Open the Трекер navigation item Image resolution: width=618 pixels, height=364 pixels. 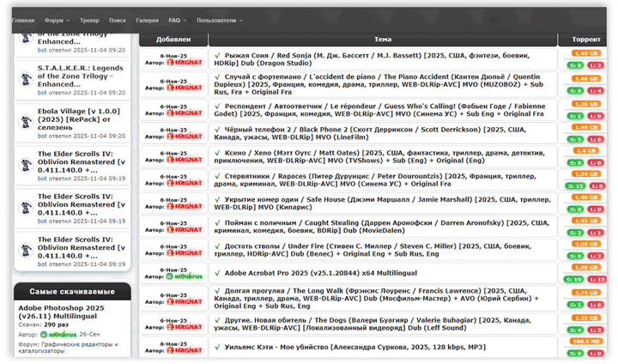pos(89,21)
